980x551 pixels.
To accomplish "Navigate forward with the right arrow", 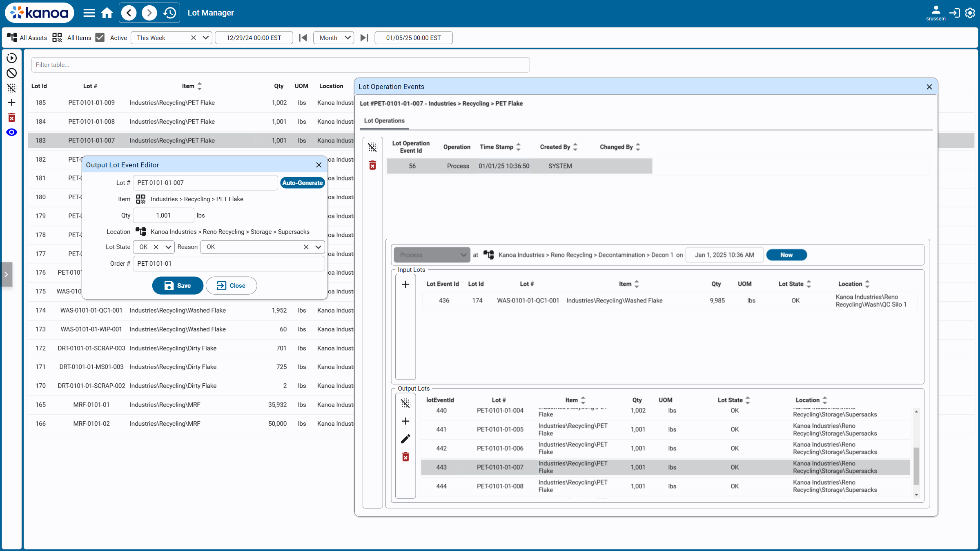I will 149,13.
